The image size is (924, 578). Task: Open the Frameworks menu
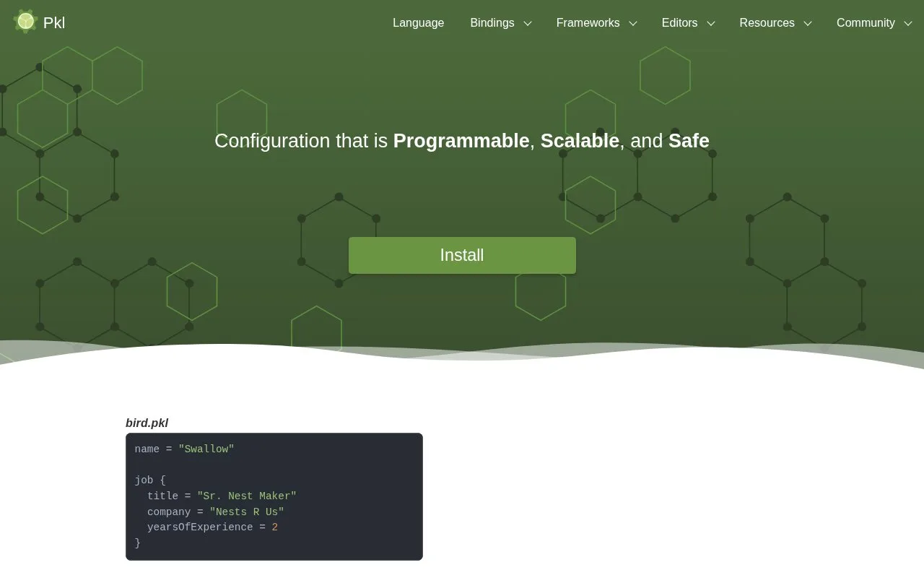click(x=588, y=23)
